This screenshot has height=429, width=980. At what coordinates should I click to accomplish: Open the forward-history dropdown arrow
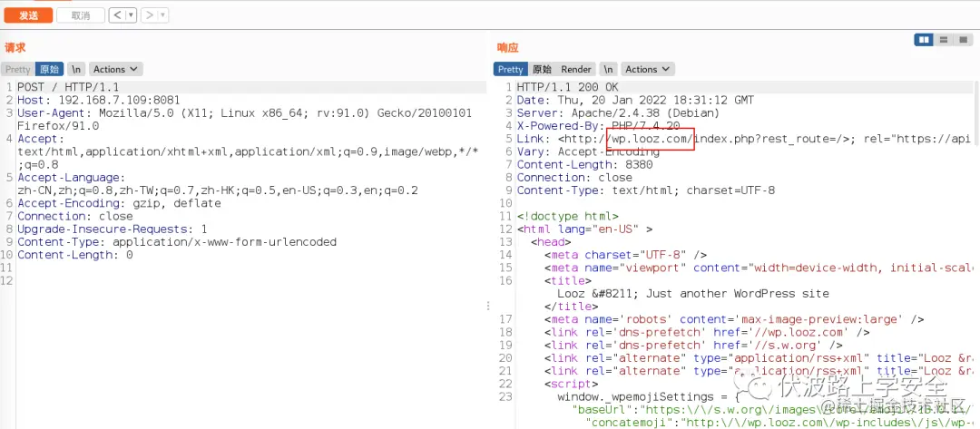pyautogui.click(x=163, y=15)
